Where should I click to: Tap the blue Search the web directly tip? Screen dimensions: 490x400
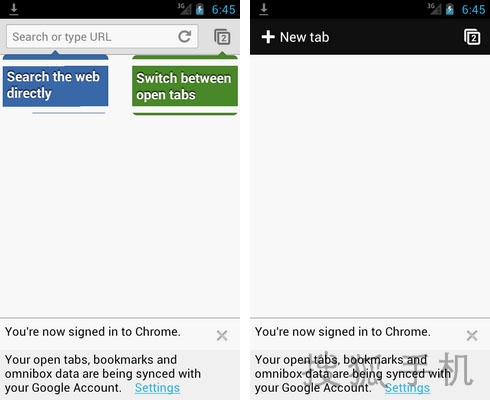tap(55, 86)
